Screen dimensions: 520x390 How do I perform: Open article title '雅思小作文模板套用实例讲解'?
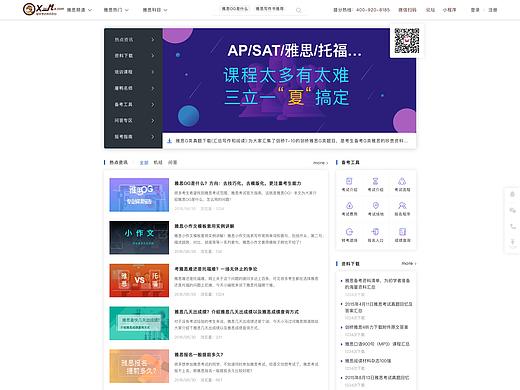click(x=204, y=226)
